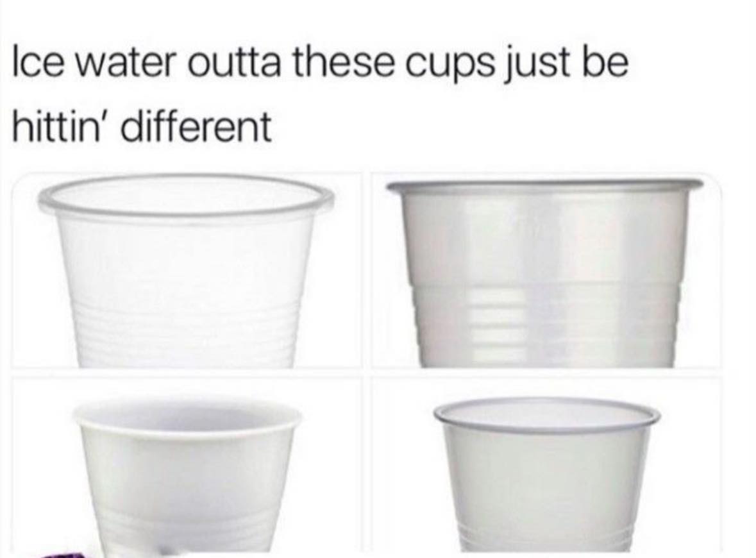
Task: Click the flat rim of top-right cup
Action: pos(545,185)
